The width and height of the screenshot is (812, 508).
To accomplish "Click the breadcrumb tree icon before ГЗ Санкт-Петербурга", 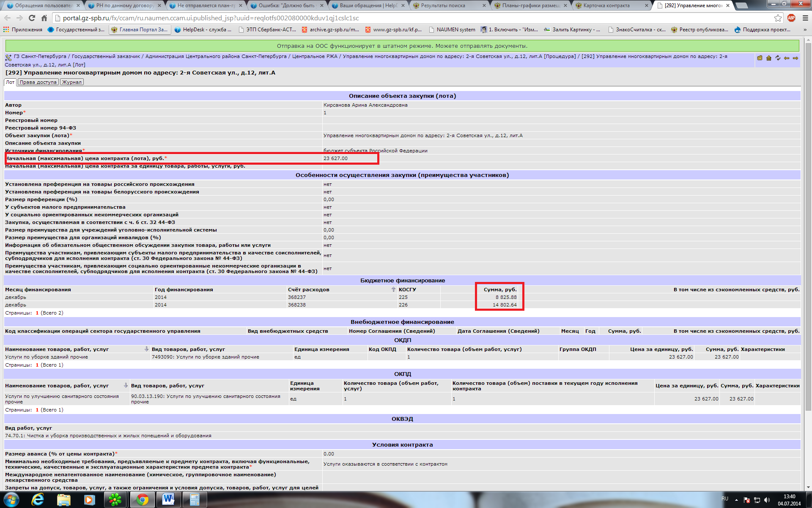I will 8,58.
